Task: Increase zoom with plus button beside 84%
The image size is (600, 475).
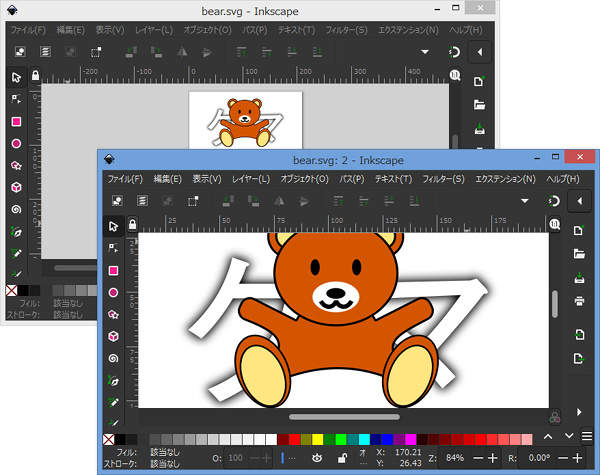Action: (492, 457)
